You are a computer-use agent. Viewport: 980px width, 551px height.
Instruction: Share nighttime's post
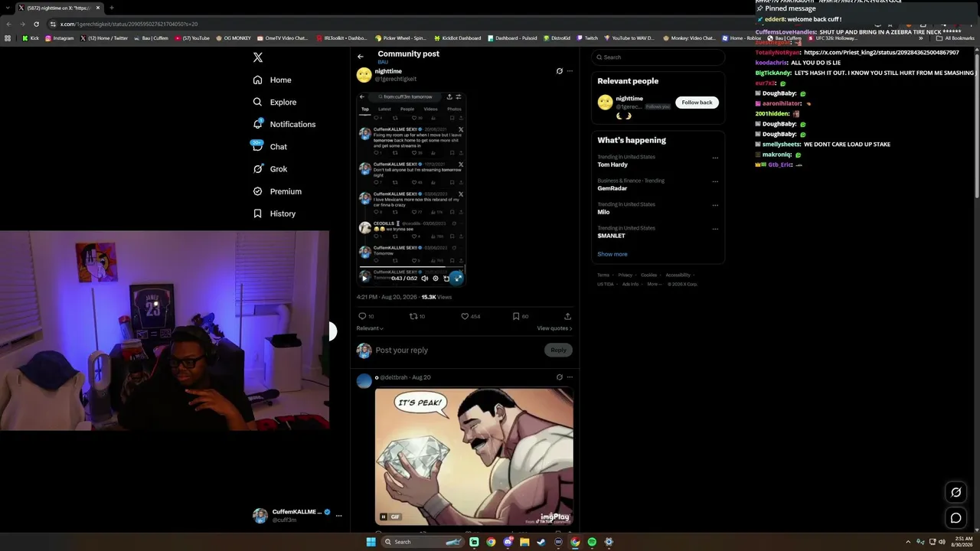pyautogui.click(x=567, y=316)
